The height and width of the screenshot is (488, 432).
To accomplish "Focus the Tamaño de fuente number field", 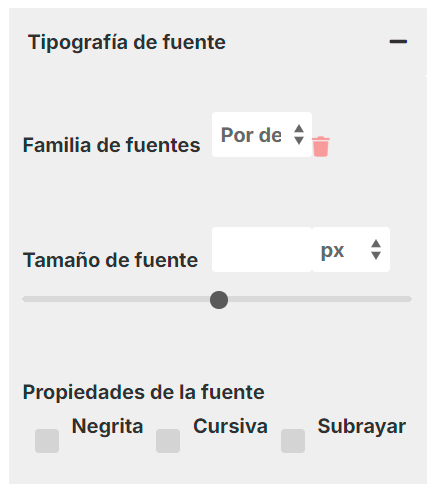I will pyautogui.click(x=262, y=250).
